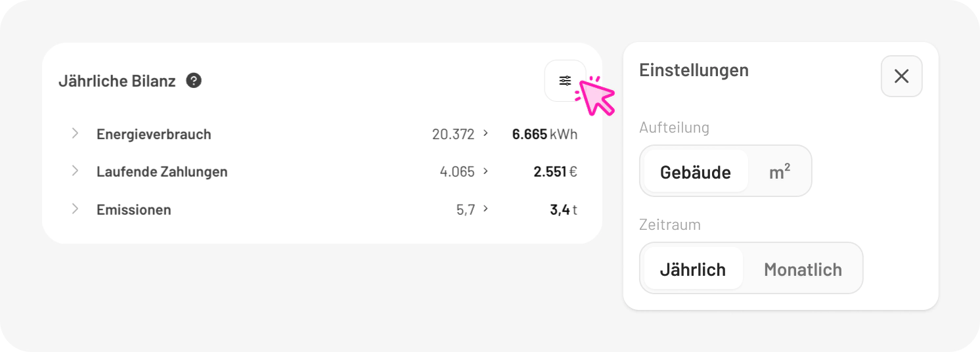The image size is (980, 352).
Task: Click the Laufende Zahlungen row label
Action: click(x=162, y=172)
